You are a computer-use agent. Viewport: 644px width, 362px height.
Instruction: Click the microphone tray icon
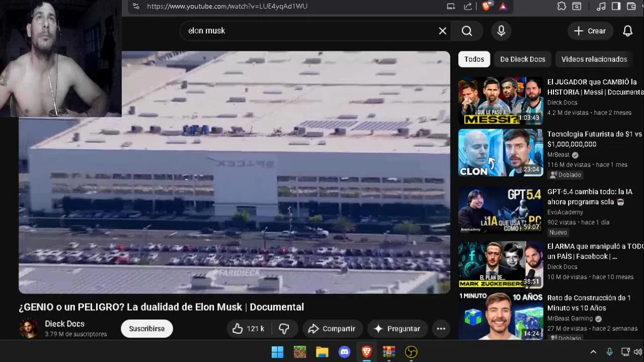click(609, 352)
